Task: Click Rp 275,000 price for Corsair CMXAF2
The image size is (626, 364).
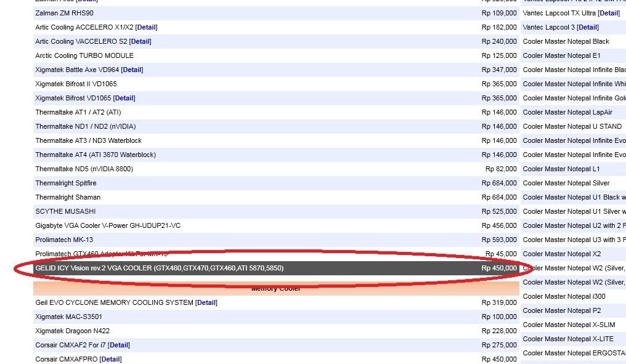Action: [x=499, y=346]
